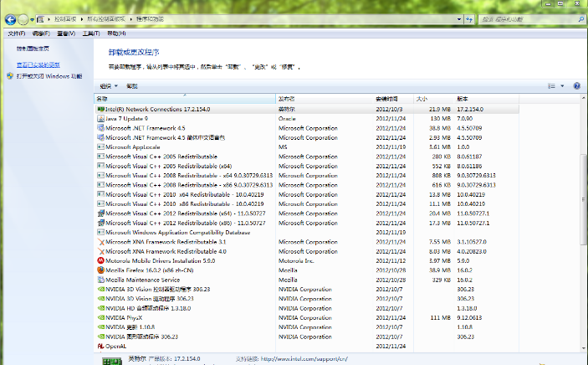Screen dimensions: 588x365
Task: Select the Intel(R) Network Connections icon
Action: tap(100, 109)
